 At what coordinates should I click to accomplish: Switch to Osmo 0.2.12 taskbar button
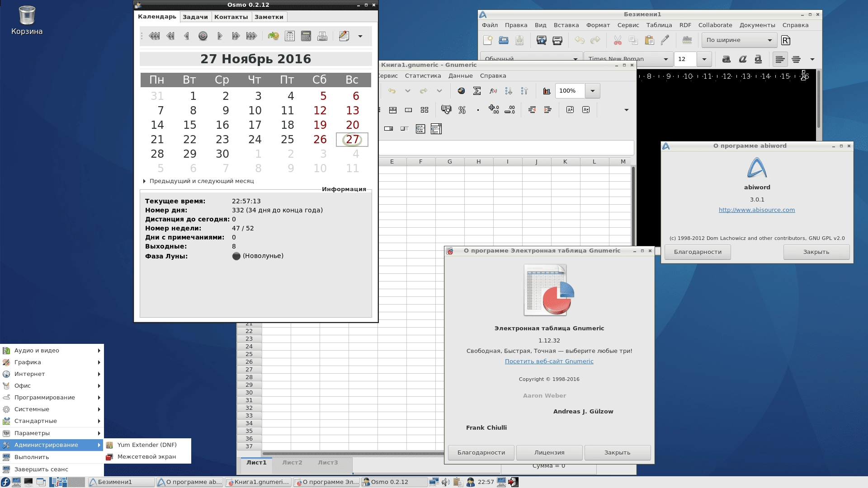click(x=394, y=482)
